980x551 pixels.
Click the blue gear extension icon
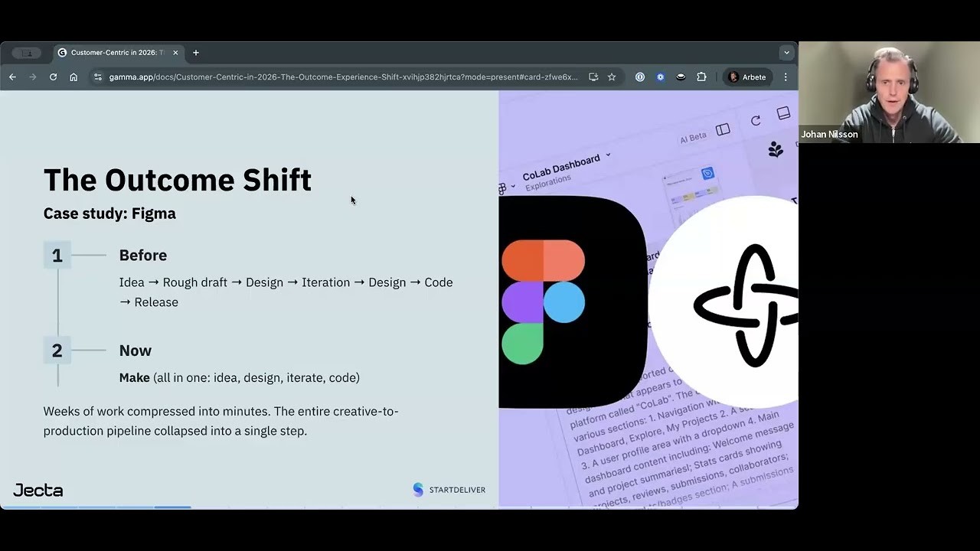click(x=660, y=77)
